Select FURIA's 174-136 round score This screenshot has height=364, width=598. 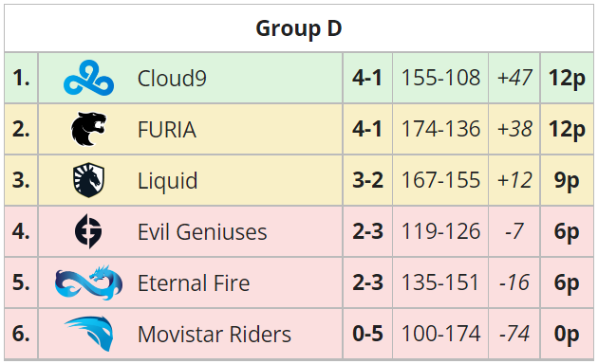[x=440, y=129]
